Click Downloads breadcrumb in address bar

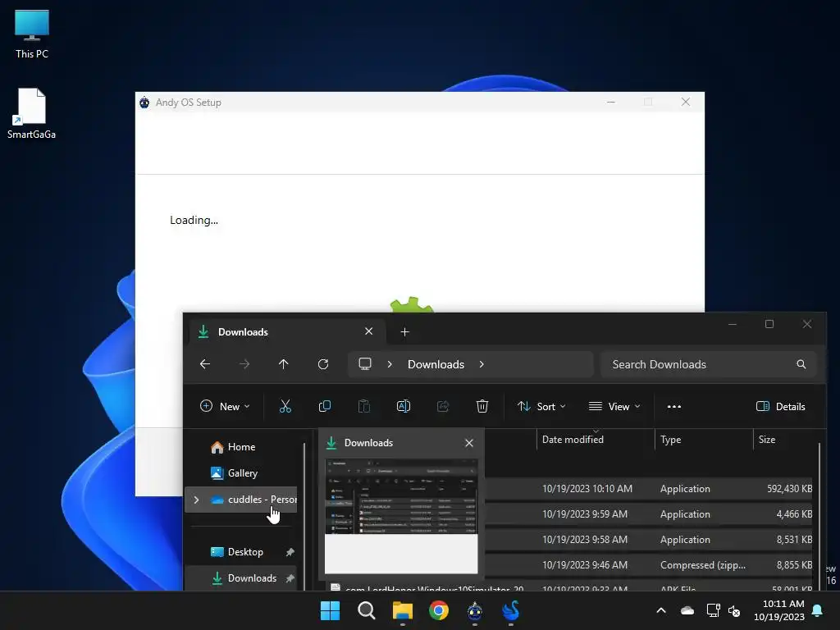[436, 364]
